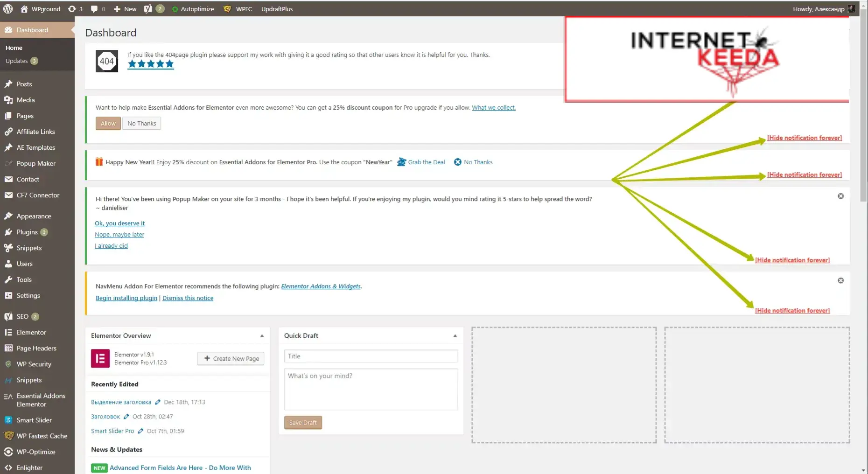Click the Users person icon
868x474 pixels.
click(8, 264)
